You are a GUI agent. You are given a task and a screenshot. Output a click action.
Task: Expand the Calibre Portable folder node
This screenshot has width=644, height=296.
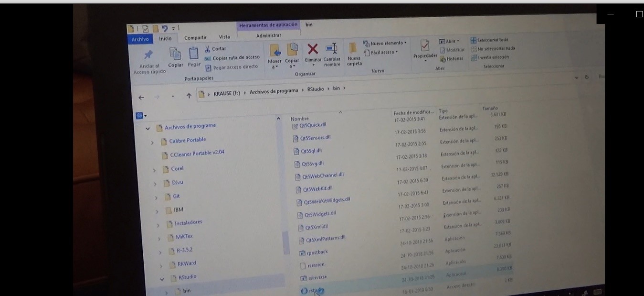coord(152,143)
